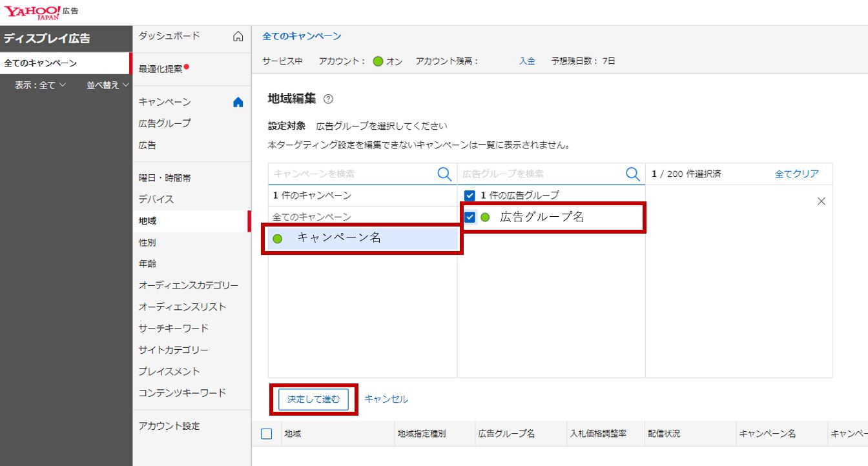Click サービス中 status text
This screenshot has width=868, height=466.
(282, 61)
